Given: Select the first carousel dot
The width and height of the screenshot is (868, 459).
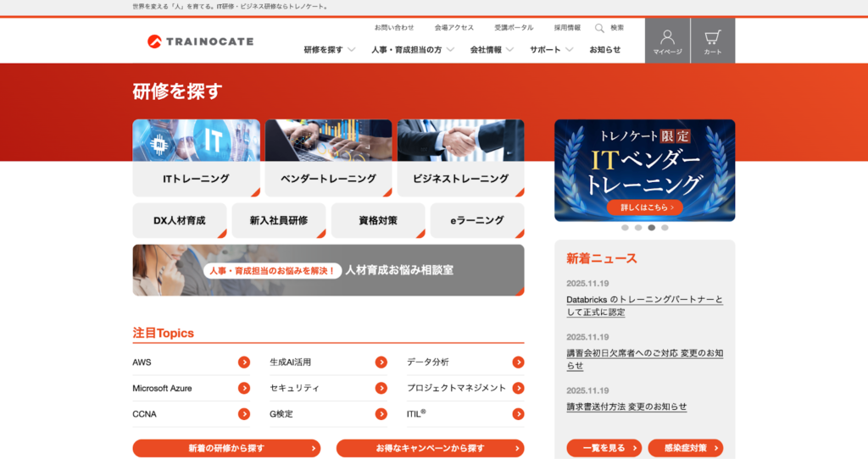Looking at the screenshot, I should coord(625,228).
